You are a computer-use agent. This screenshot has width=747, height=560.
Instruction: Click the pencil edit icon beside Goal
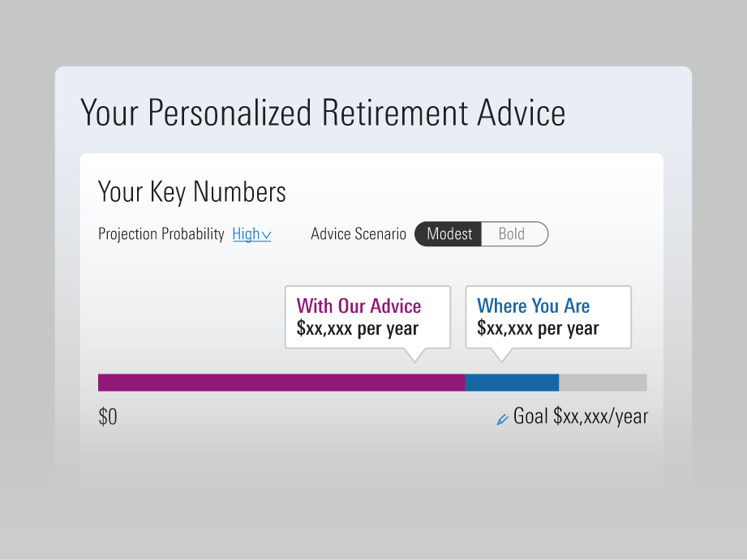[502, 419]
